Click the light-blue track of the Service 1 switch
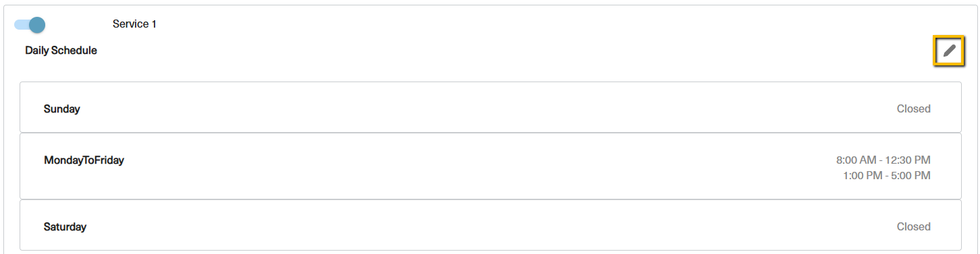The height and width of the screenshot is (254, 980). [21, 25]
